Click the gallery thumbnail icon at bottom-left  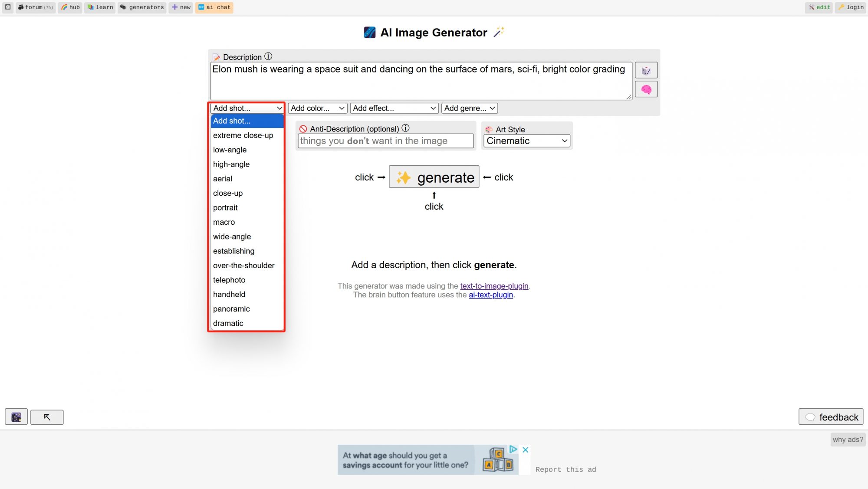(x=16, y=417)
